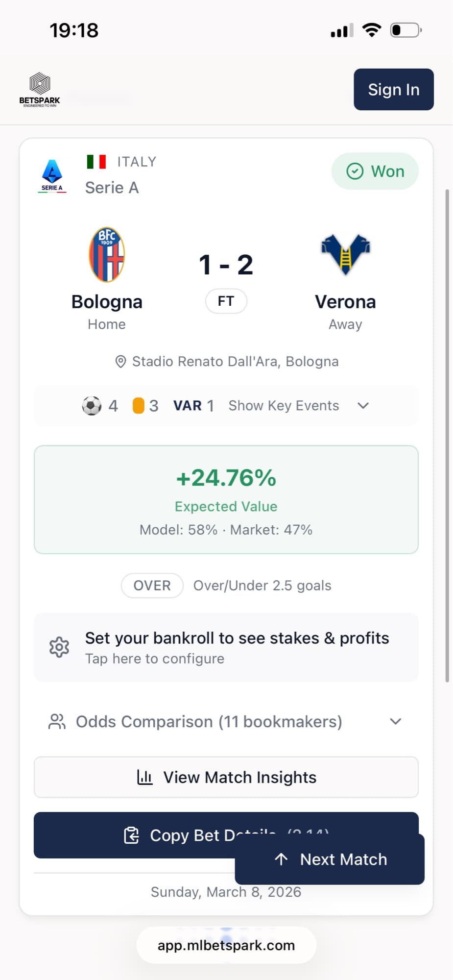
Task: Click the clipboard icon on Copy Bet Details
Action: 132,834
